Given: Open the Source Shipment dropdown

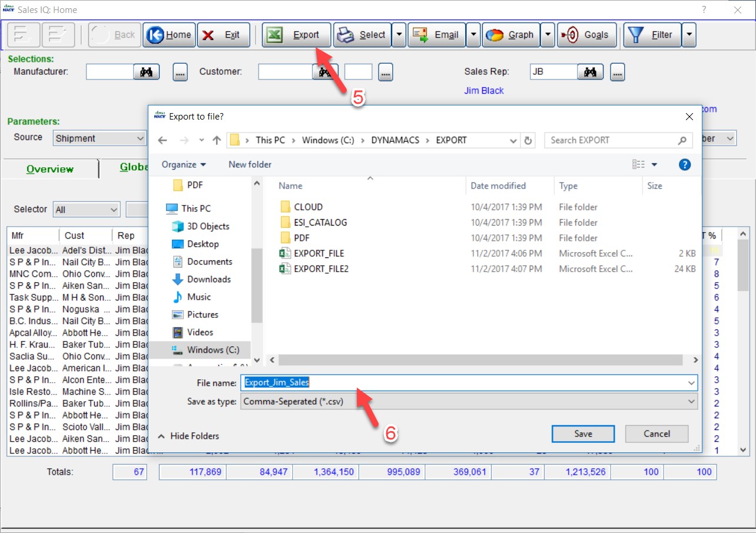Looking at the screenshot, I should pyautogui.click(x=100, y=138).
